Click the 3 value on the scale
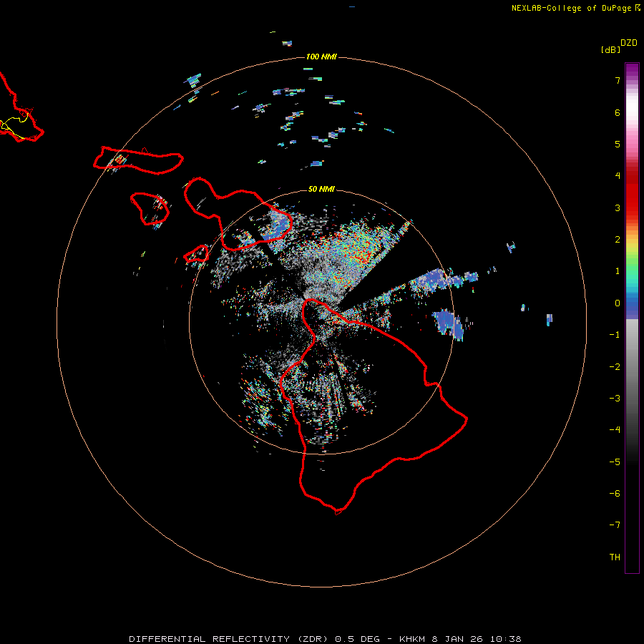 click(618, 208)
